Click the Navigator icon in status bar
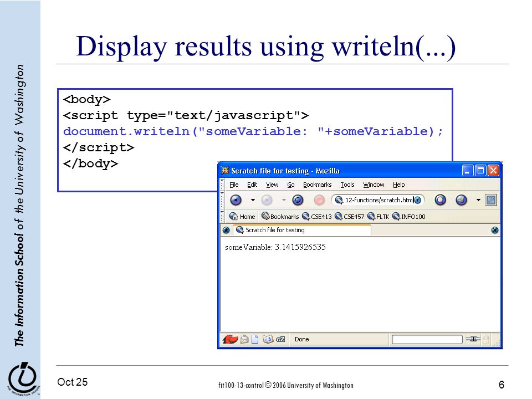Image resolution: width=532 pixels, height=399 pixels. [x=230, y=339]
